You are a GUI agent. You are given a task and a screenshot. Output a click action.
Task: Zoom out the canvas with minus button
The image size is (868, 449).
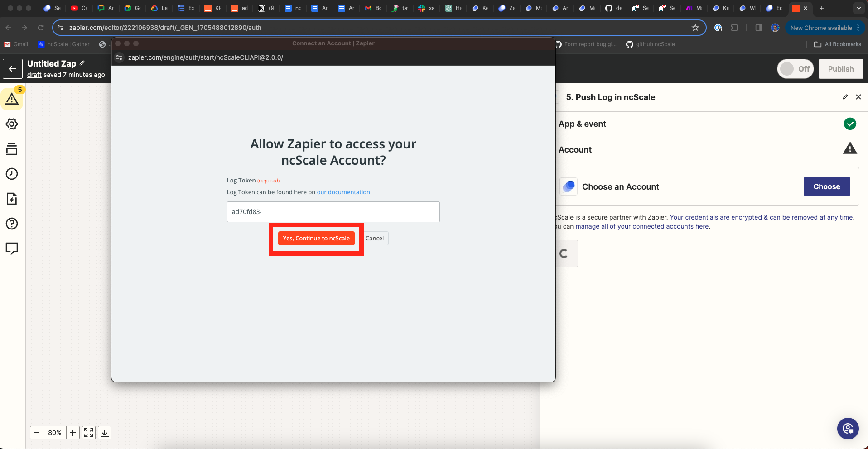pyautogui.click(x=37, y=433)
